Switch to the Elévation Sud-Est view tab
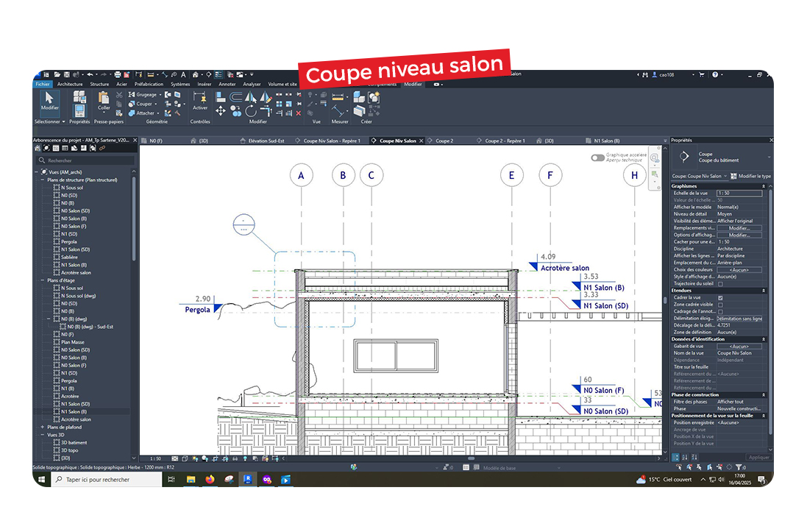807x532 pixels. click(263, 141)
